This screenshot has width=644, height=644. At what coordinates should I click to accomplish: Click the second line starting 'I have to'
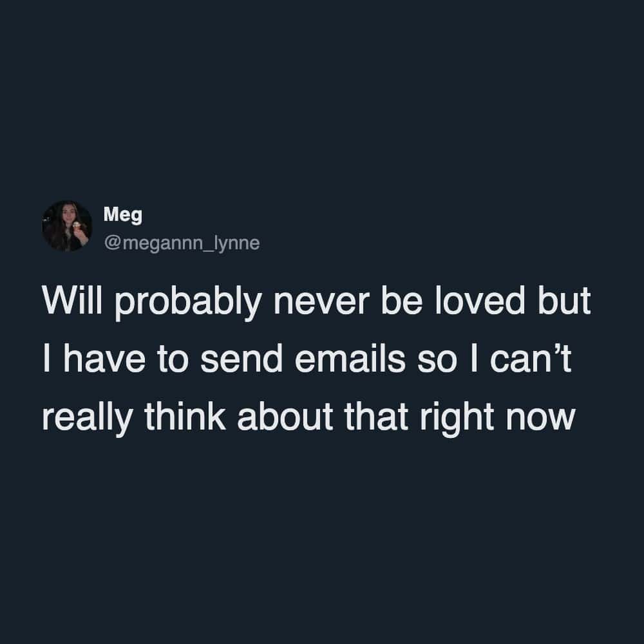pyautogui.click(x=307, y=359)
